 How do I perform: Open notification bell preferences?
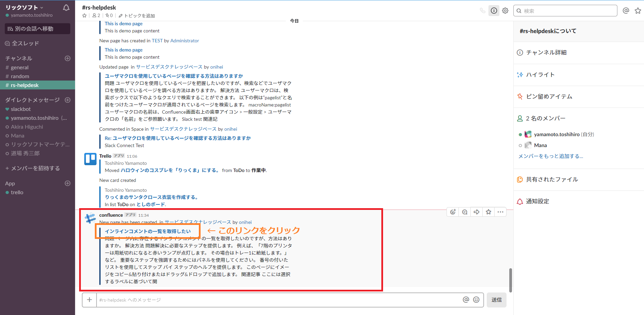pos(66,8)
